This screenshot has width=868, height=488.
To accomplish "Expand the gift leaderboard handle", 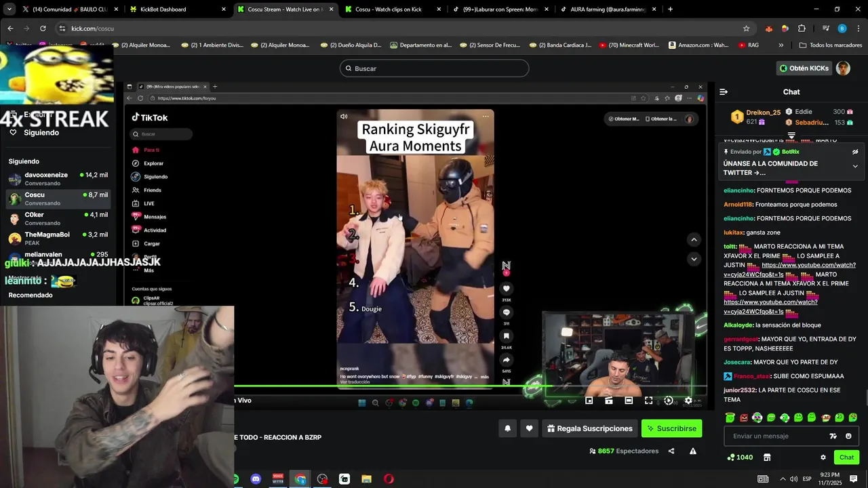I will click(x=791, y=136).
